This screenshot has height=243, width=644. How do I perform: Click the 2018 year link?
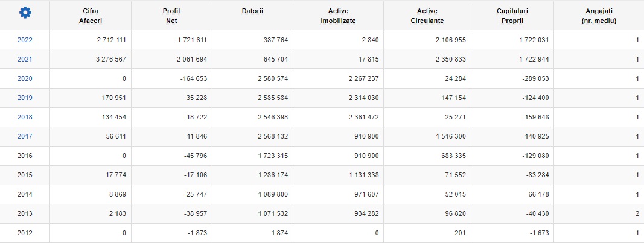point(25,118)
